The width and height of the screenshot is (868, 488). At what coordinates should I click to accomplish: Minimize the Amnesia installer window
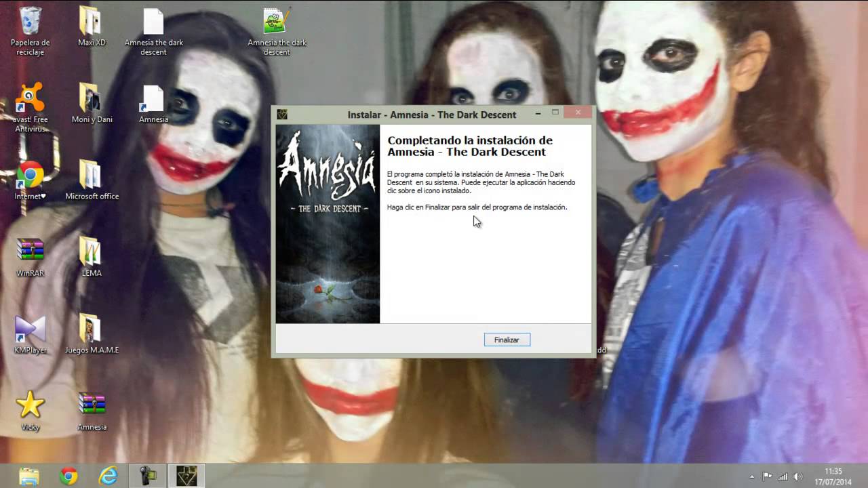[538, 113]
